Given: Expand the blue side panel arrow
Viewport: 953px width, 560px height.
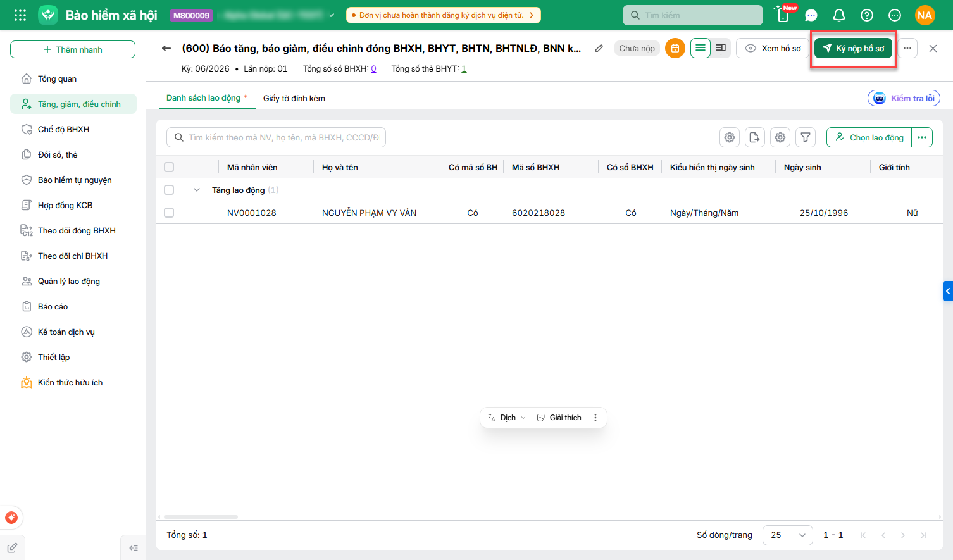Looking at the screenshot, I should click(x=948, y=291).
